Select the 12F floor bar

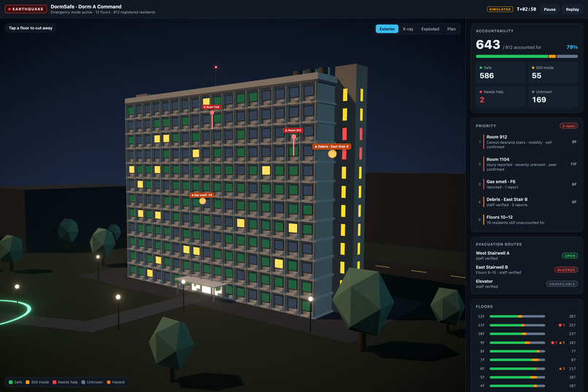coord(517,317)
